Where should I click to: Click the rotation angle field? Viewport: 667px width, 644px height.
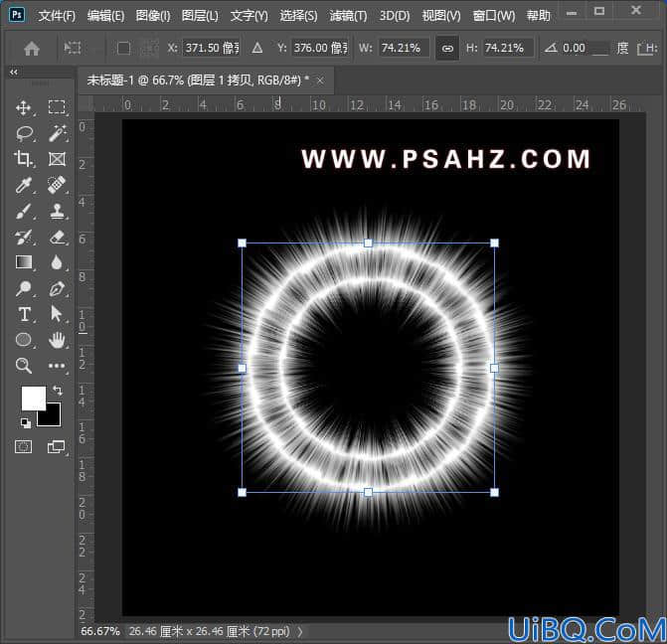[x=584, y=48]
